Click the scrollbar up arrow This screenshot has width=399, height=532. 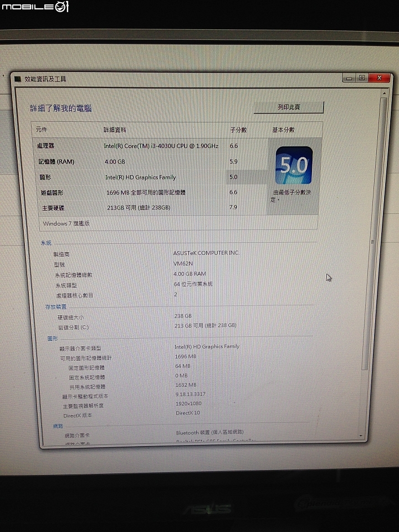(x=384, y=93)
